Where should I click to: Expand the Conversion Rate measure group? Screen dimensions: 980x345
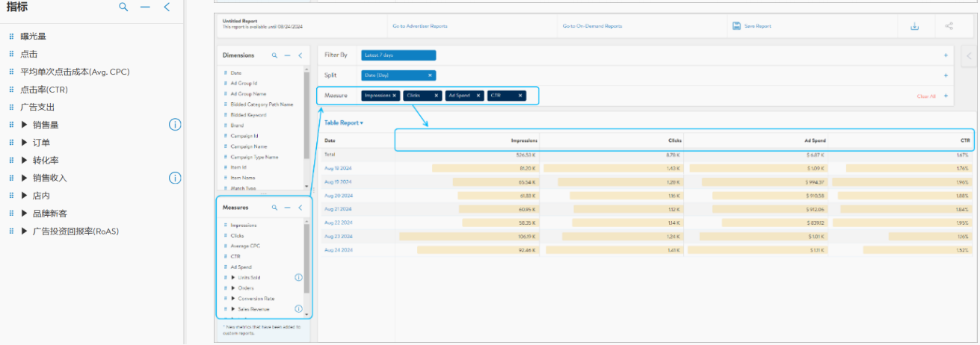[233, 299]
